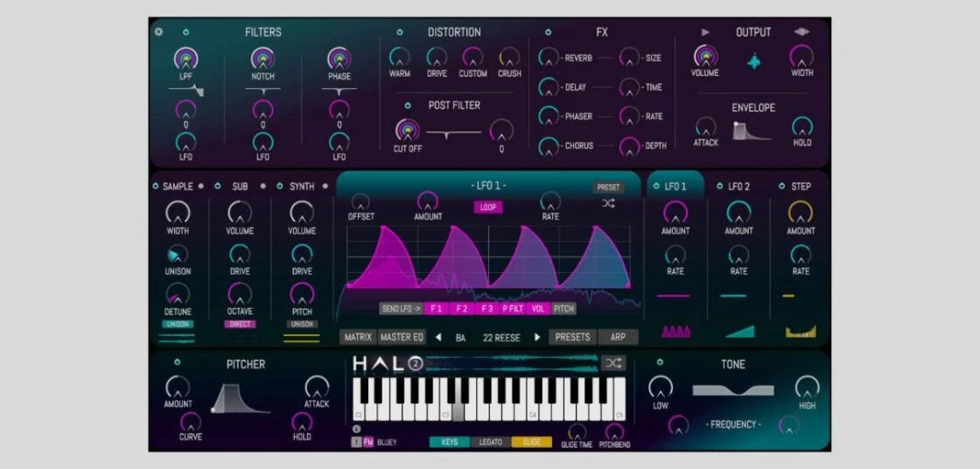Open the Master EQ panel
The image size is (980, 469).
pos(401,337)
